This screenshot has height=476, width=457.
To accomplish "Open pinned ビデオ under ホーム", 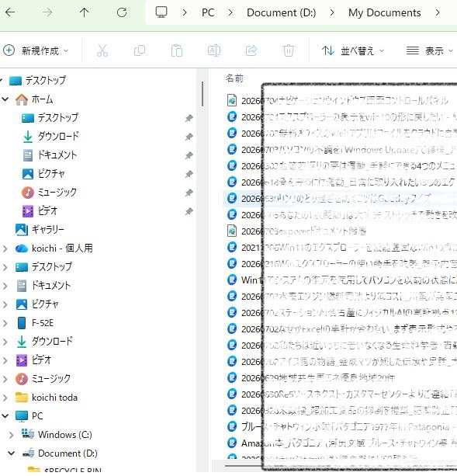I will [x=40, y=211].
